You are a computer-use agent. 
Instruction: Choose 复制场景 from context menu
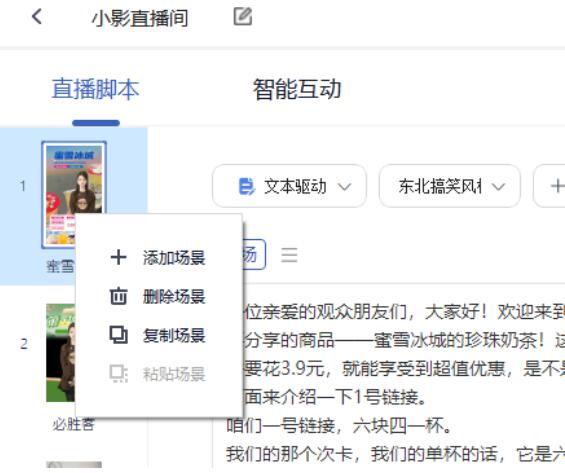tap(158, 335)
